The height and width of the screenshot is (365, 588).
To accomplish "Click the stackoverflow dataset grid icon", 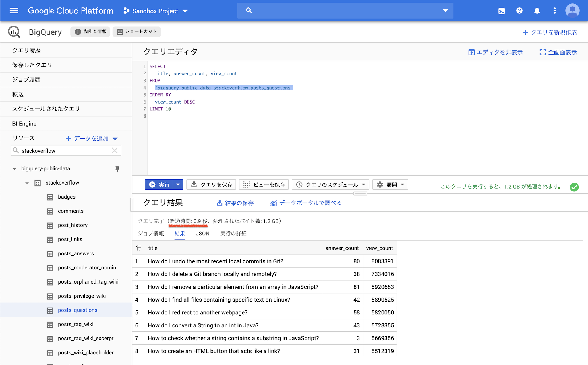I will [x=38, y=183].
